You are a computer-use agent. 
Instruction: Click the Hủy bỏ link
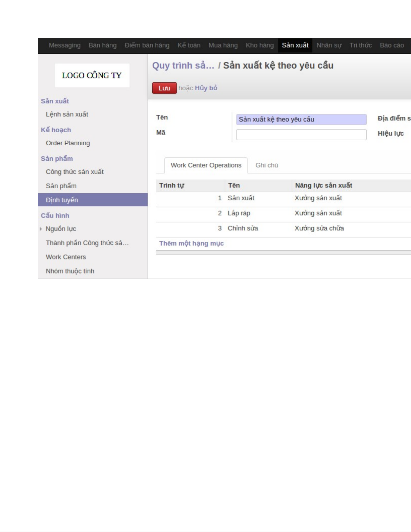pyautogui.click(x=206, y=88)
